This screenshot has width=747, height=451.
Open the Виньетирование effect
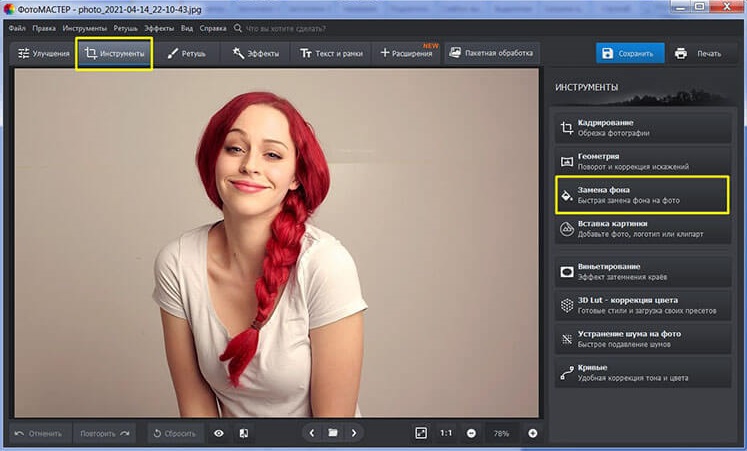pos(641,271)
